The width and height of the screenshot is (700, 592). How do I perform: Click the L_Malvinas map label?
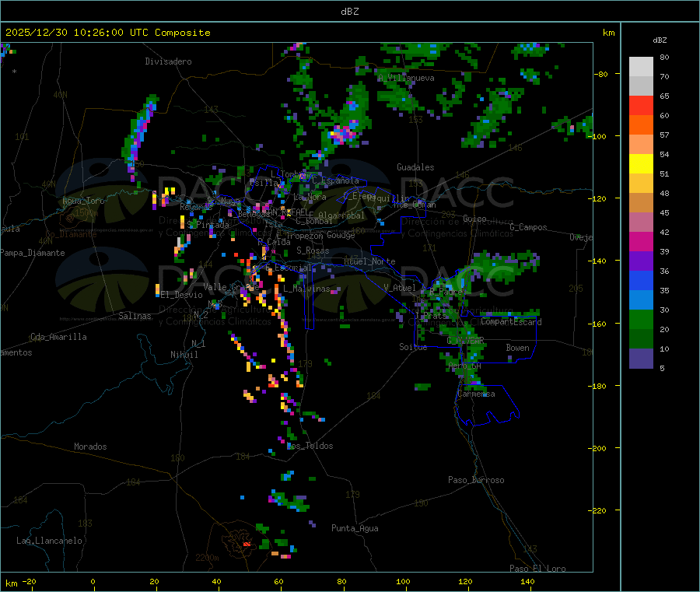click(306, 289)
